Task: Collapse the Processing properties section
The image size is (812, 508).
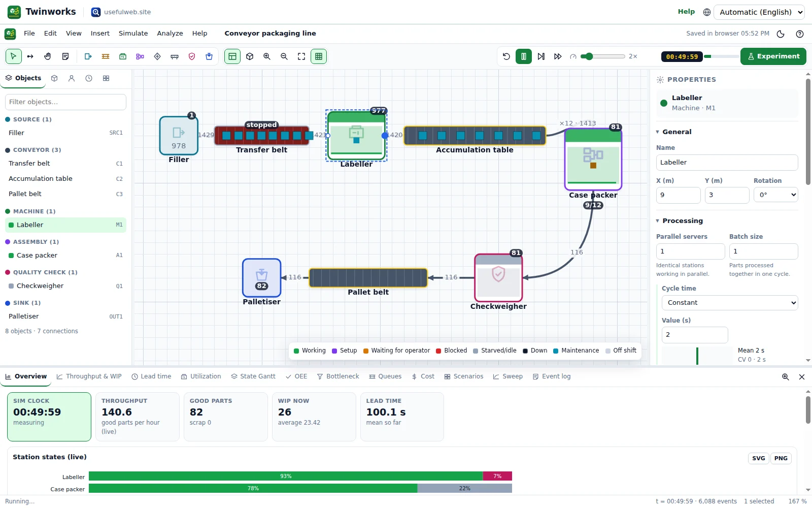Action: [x=679, y=221]
